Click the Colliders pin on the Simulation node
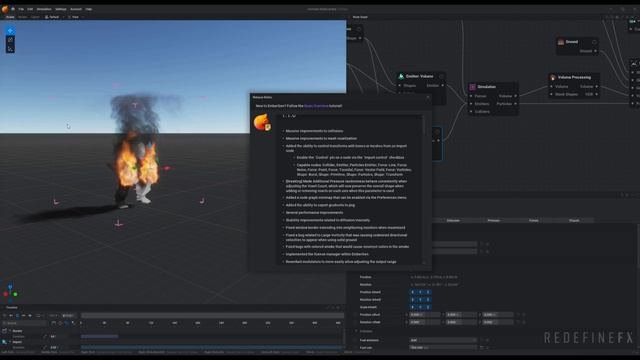Image resolution: width=640 pixels, height=360 pixels. pyautogui.click(x=471, y=111)
